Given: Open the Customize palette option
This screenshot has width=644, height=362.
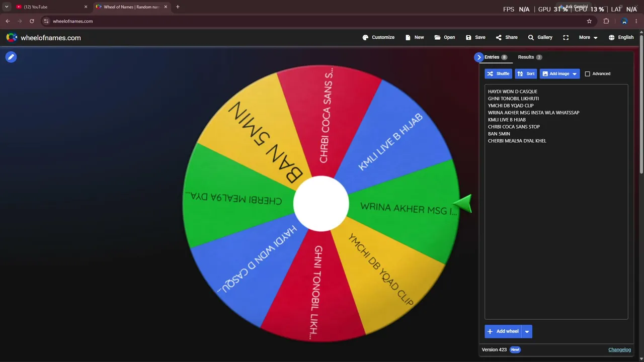Looking at the screenshot, I should (378, 37).
